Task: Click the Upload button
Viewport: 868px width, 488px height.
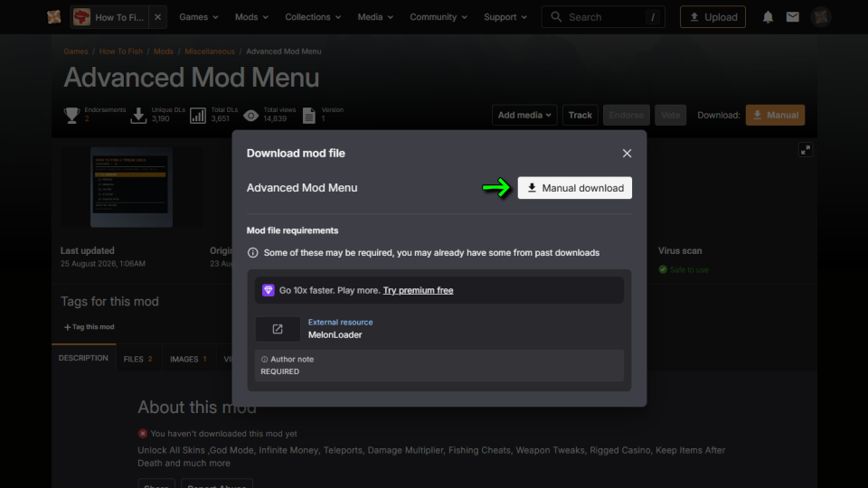Action: 712,17
